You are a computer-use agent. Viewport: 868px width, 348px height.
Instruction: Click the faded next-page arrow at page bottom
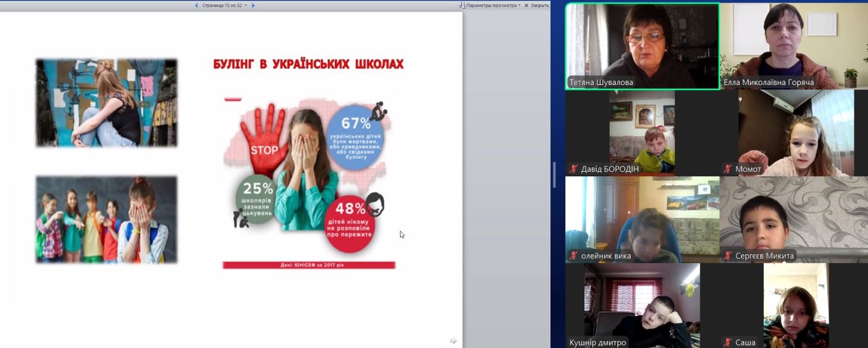pyautogui.click(x=453, y=341)
